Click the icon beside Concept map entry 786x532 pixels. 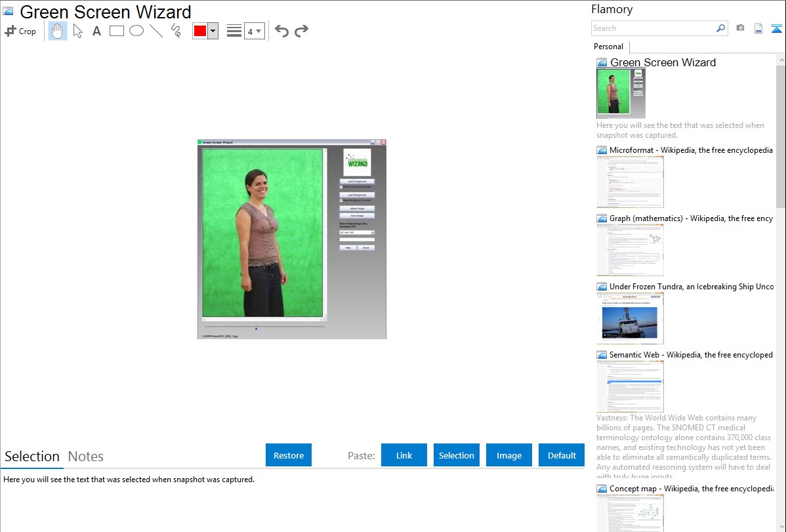pyautogui.click(x=602, y=489)
